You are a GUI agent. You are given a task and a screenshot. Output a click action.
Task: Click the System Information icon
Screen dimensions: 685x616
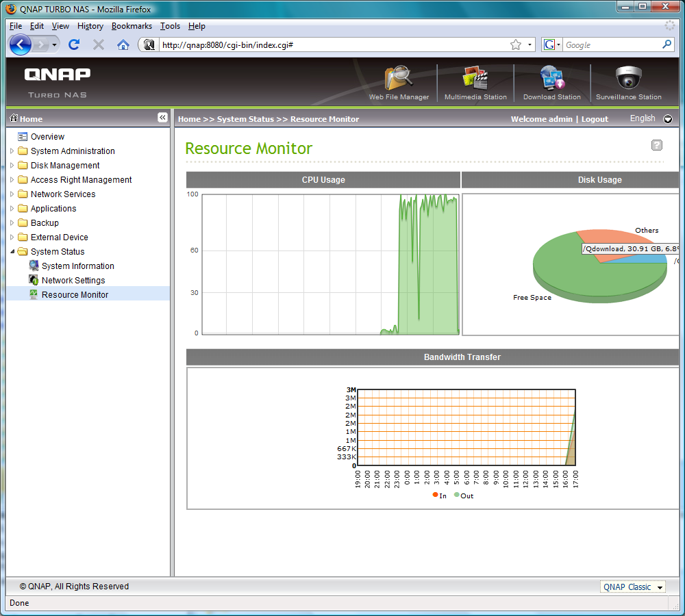coord(34,266)
